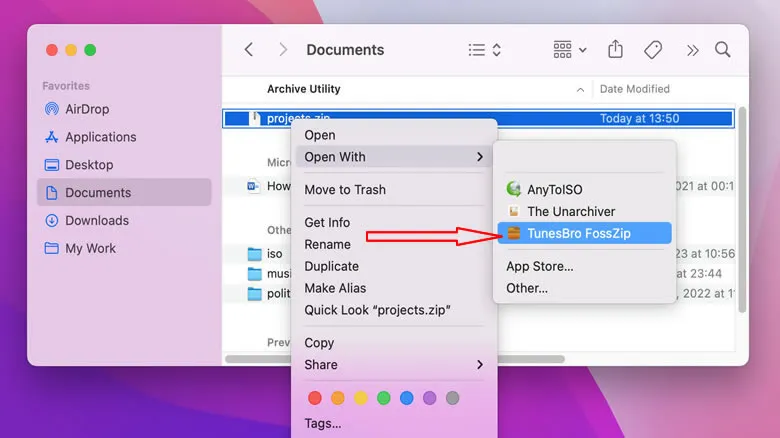Choose Get Info in context menu
Image resolution: width=780 pixels, height=438 pixels.
[x=394, y=222]
